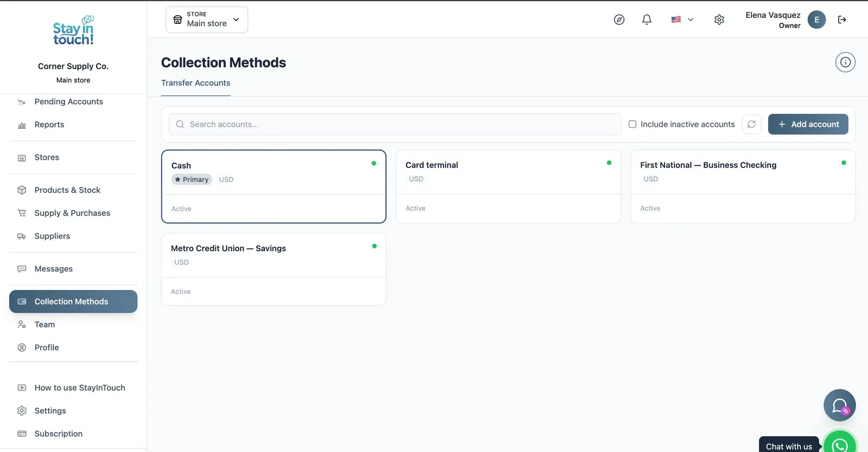
Task: Go to Team page
Action: [73, 324]
